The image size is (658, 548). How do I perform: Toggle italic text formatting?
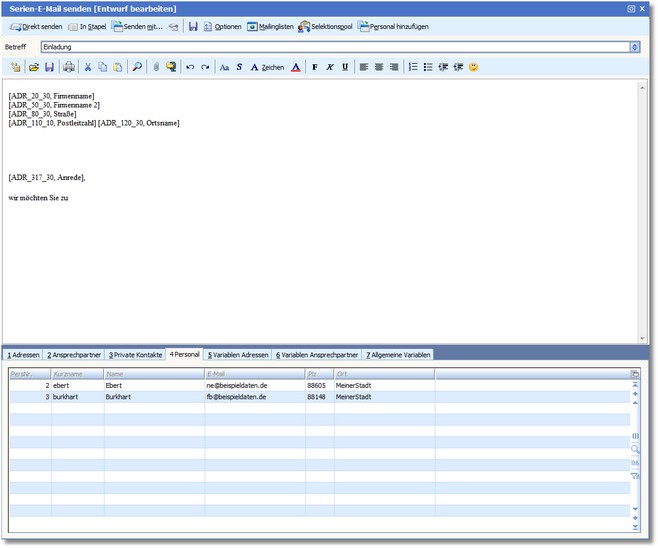(x=330, y=67)
